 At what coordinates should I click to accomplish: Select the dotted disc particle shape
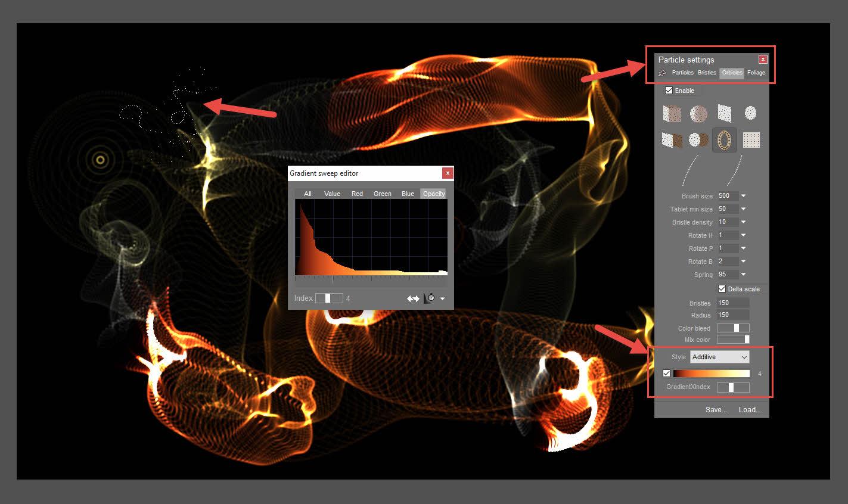751,113
